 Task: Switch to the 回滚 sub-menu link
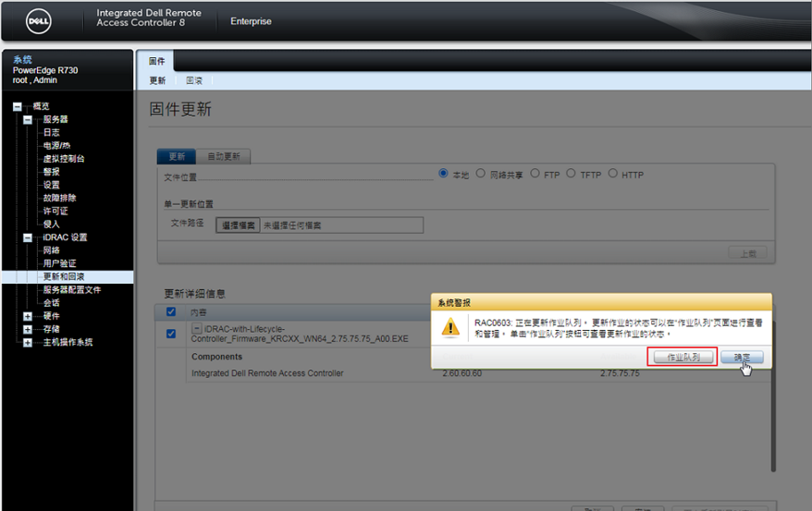point(194,80)
